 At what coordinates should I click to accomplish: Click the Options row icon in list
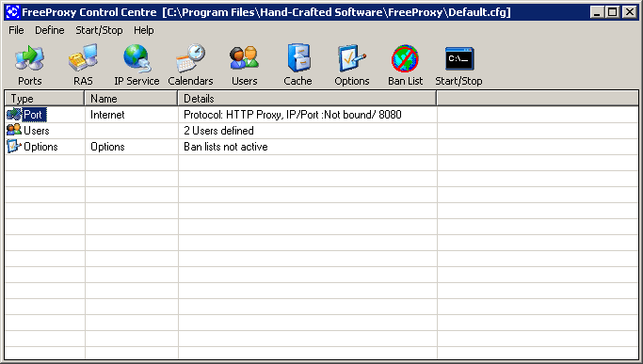[14, 146]
